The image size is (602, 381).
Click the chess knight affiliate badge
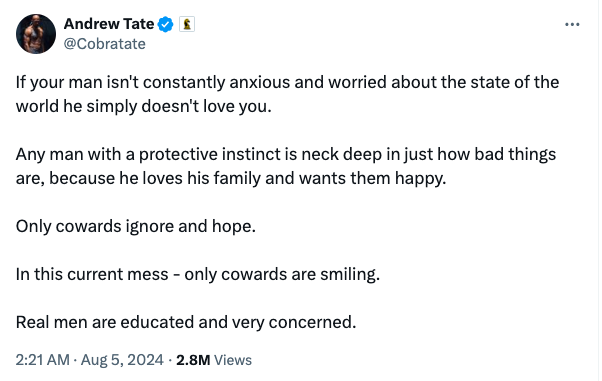(x=187, y=24)
